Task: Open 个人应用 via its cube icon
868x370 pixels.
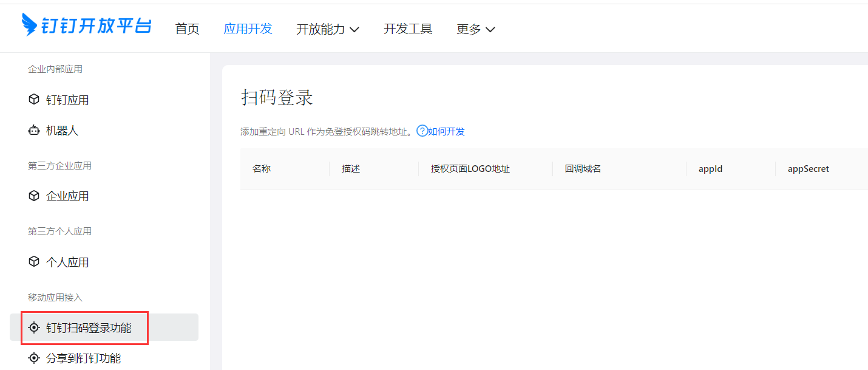Action: pos(34,262)
